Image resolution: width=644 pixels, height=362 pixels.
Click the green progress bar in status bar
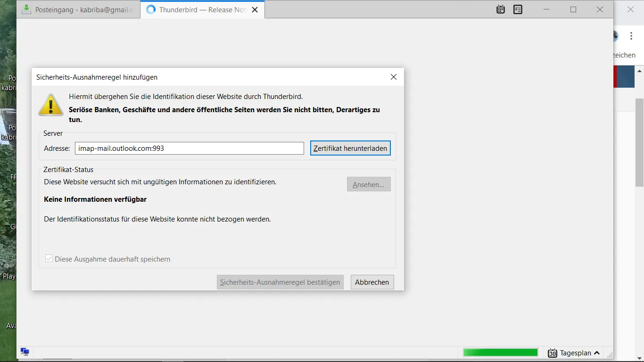click(501, 353)
